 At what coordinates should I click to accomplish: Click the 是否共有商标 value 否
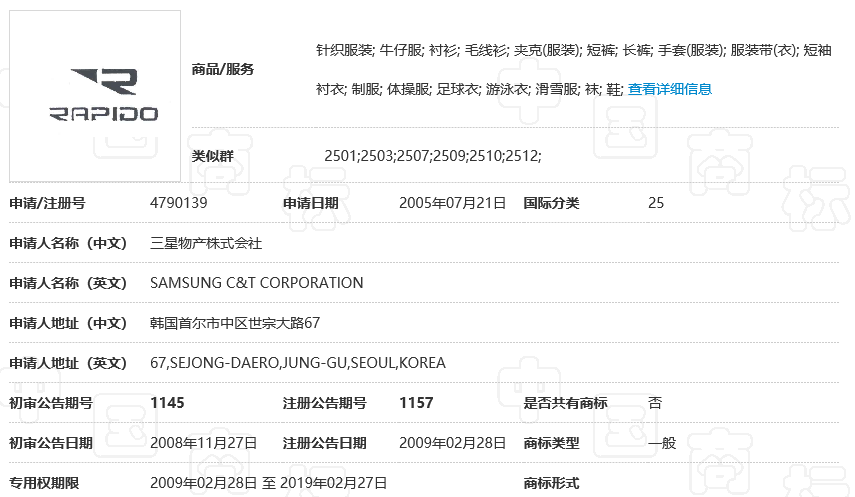click(655, 403)
